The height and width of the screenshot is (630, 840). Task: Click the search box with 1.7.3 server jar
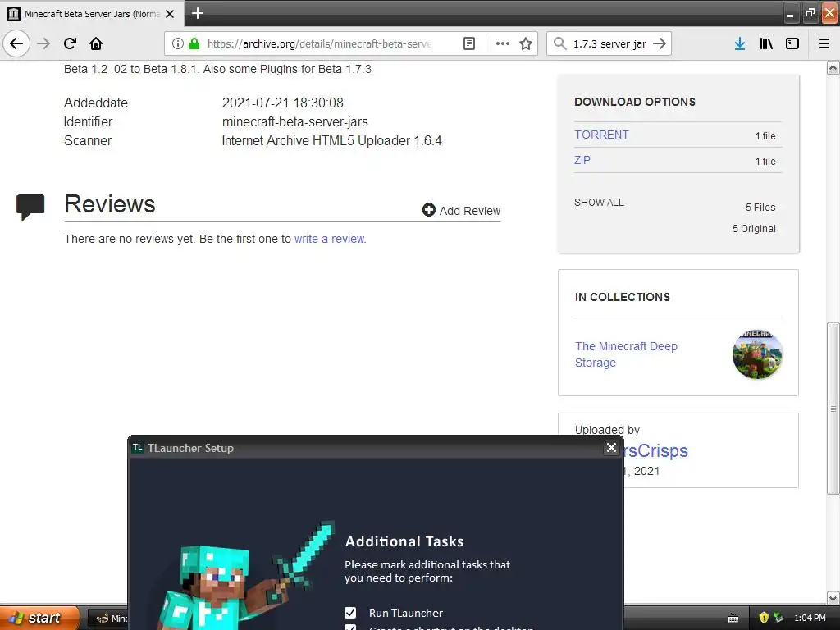point(609,43)
